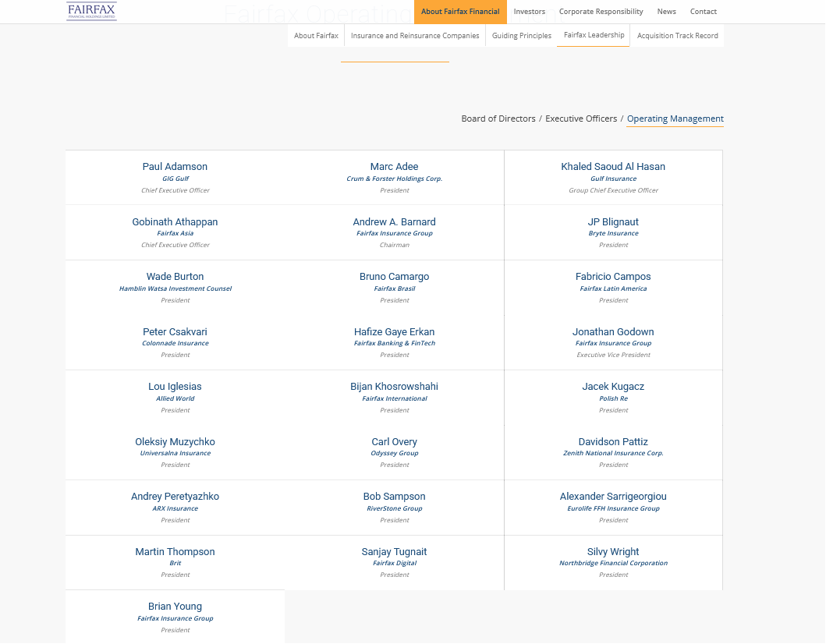This screenshot has height=644, width=826.
Task: Open the Guiding Principles tab
Action: tap(521, 35)
